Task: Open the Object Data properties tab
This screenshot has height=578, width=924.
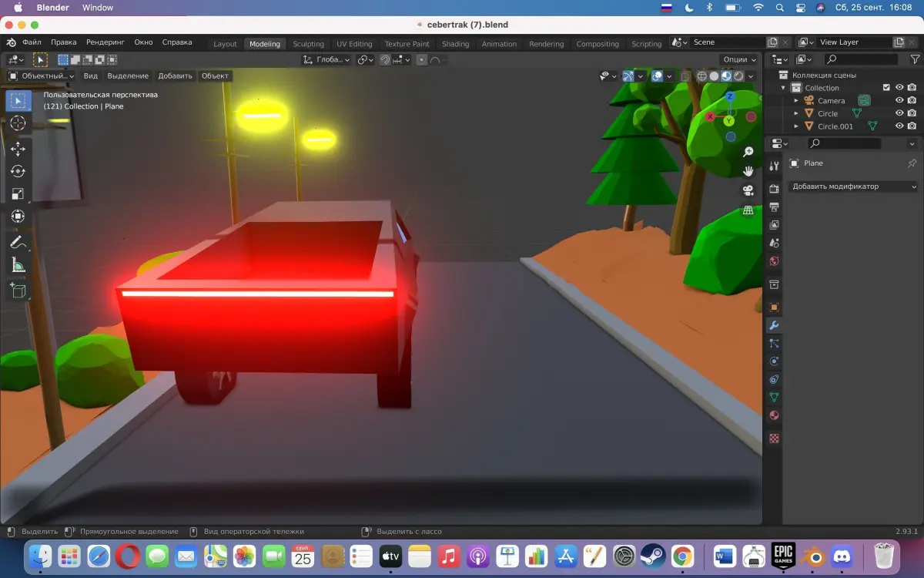Action: click(774, 397)
